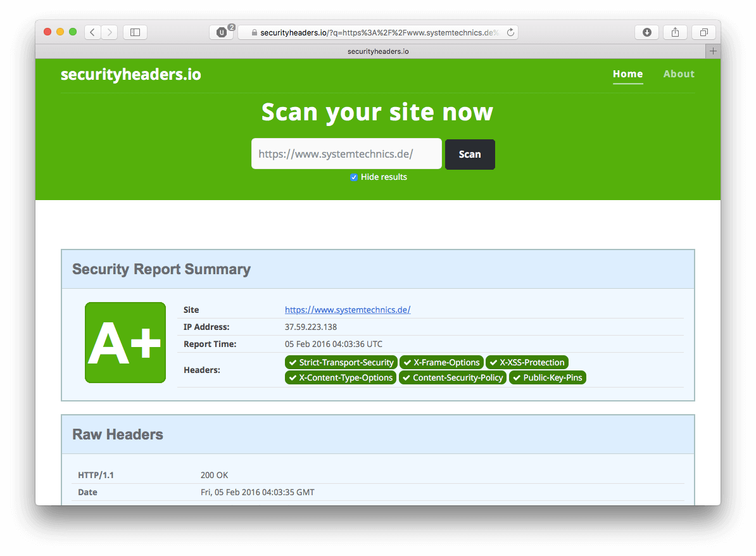This screenshot has height=556, width=756.
Task: Click the Public-Key-Pins header badge
Action: click(x=548, y=377)
